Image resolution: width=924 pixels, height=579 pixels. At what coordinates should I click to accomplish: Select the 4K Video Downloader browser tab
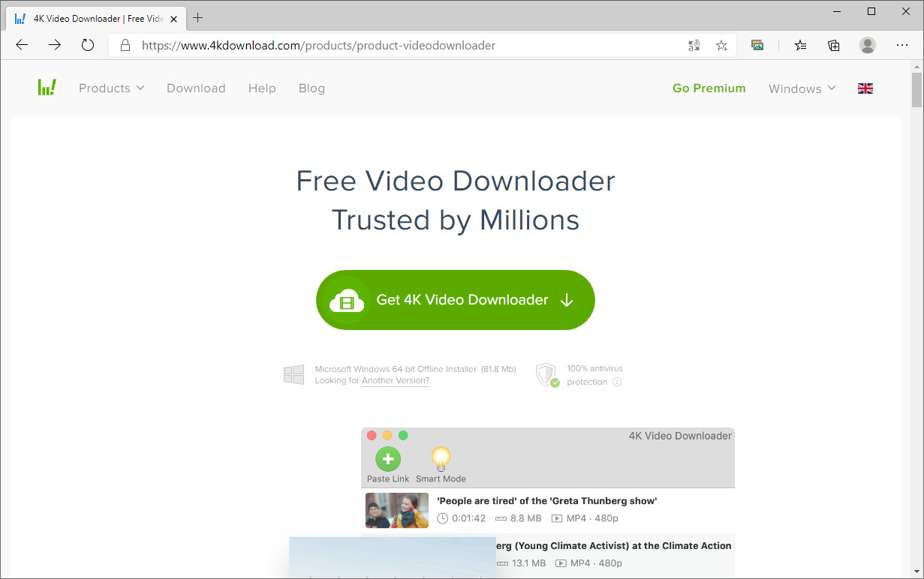tap(95, 18)
